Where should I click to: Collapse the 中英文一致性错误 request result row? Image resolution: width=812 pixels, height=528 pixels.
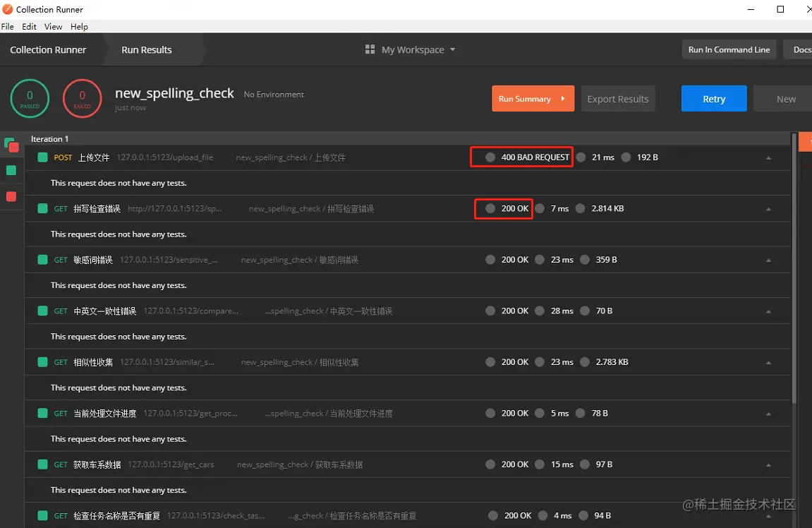pos(768,311)
